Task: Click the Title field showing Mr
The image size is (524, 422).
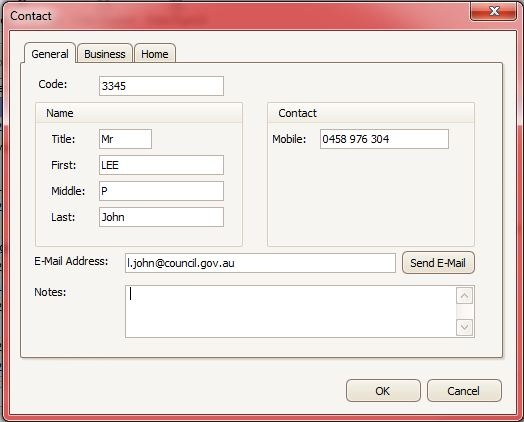Action: 125,139
